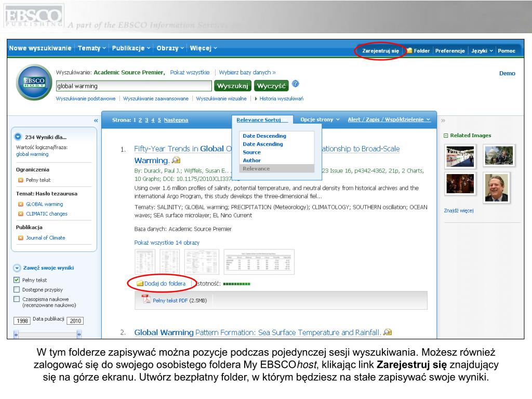Click right handle of publication date slider
The image size is (532, 399).
(79, 335)
